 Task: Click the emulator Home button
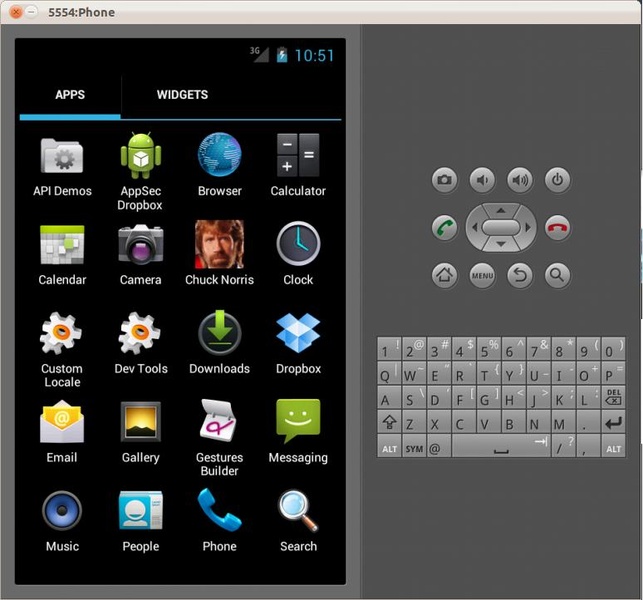tap(445, 275)
